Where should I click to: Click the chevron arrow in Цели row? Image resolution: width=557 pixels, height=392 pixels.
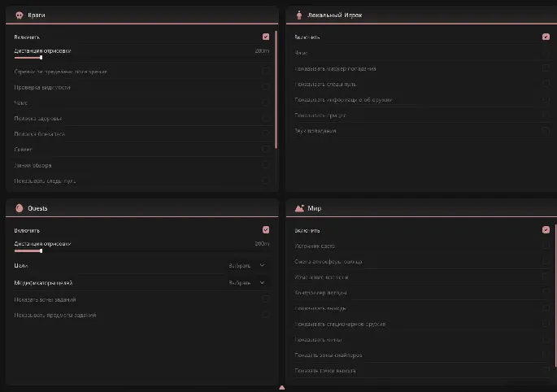click(x=262, y=265)
